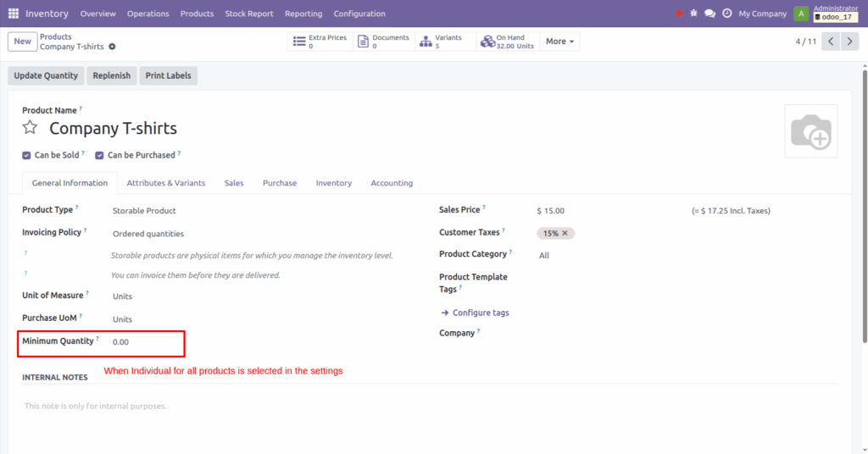The image size is (868, 454).
Task: Open the apps grid menu icon
Action: (14, 14)
